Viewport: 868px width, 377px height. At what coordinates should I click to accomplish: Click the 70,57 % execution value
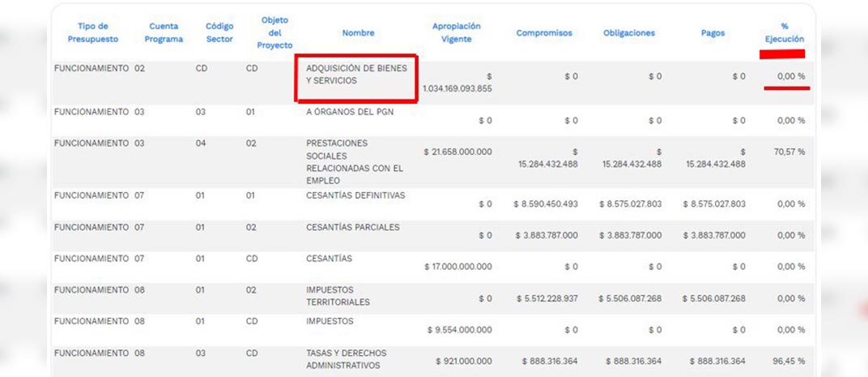point(789,152)
